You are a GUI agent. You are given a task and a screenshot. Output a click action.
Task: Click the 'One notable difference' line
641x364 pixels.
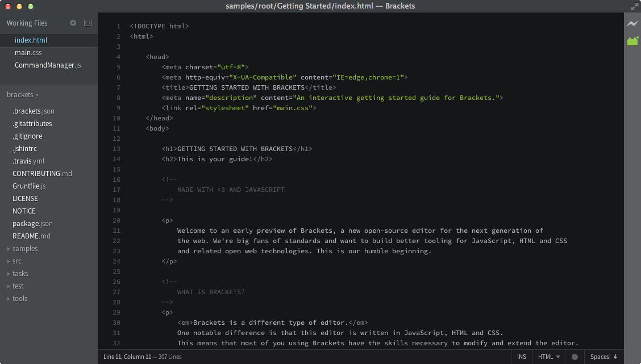pos(340,333)
